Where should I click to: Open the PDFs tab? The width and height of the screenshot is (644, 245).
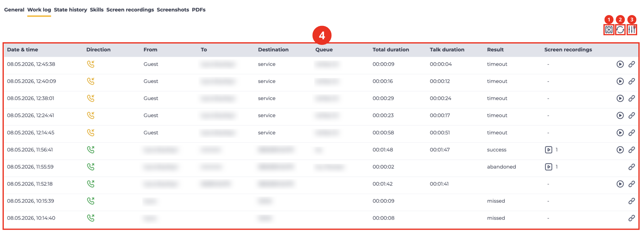pyautogui.click(x=199, y=10)
